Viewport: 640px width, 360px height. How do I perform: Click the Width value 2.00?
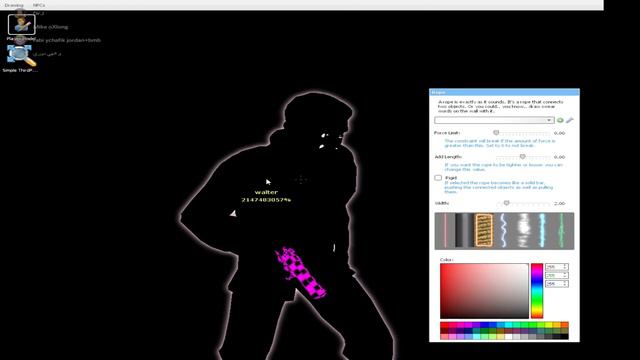560,203
